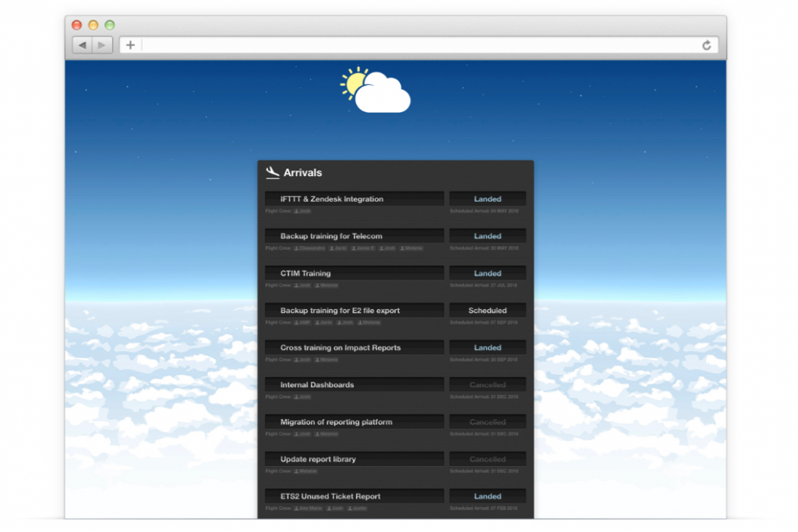
Task: Open the Backup training for Telecom row
Action: (355, 236)
